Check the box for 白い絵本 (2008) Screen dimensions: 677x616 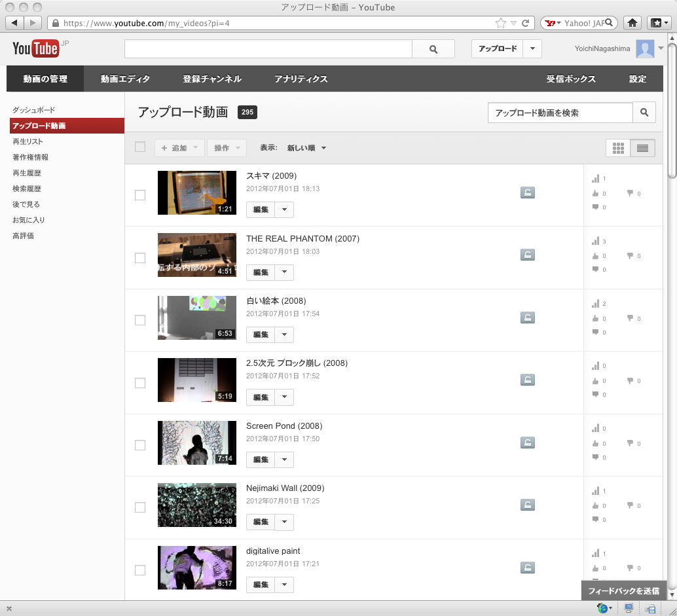tap(140, 320)
